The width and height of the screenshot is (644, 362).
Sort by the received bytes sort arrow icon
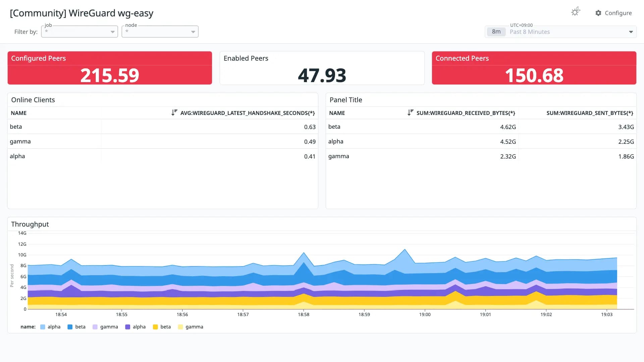[410, 113]
